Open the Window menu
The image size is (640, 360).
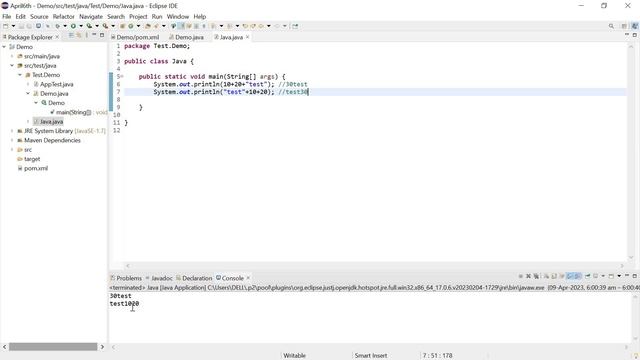click(178, 17)
